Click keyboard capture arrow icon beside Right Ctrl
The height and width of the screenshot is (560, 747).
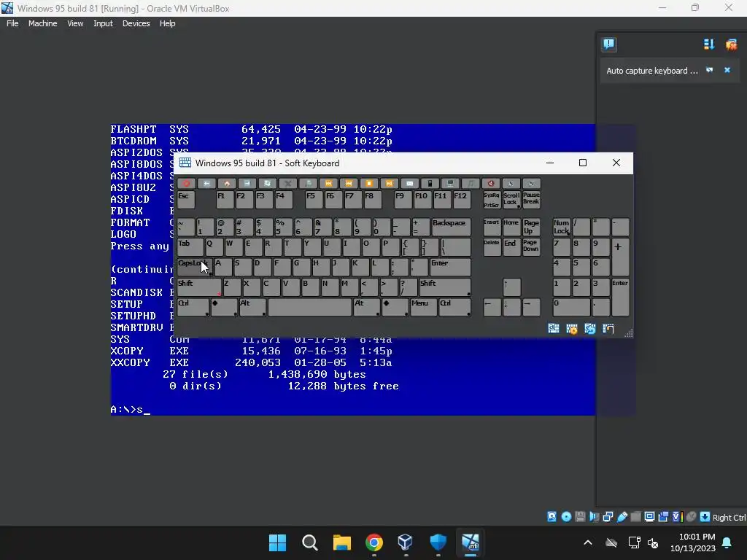tap(705, 517)
